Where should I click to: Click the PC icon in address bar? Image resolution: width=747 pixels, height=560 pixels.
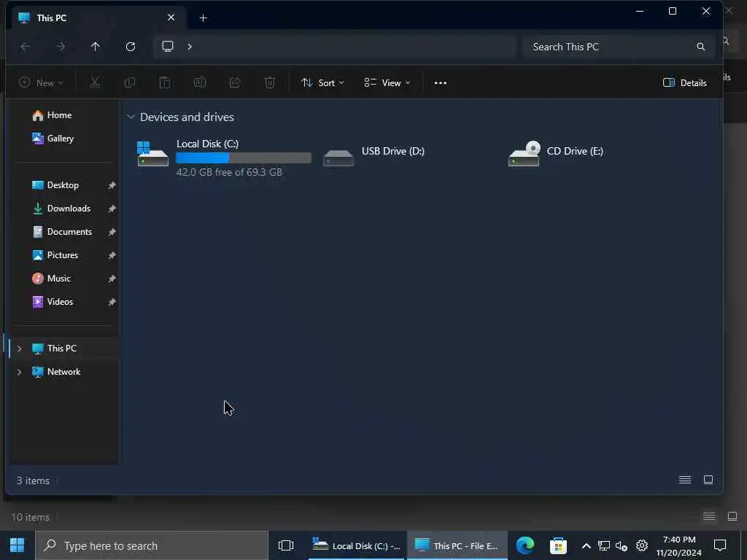tap(168, 46)
